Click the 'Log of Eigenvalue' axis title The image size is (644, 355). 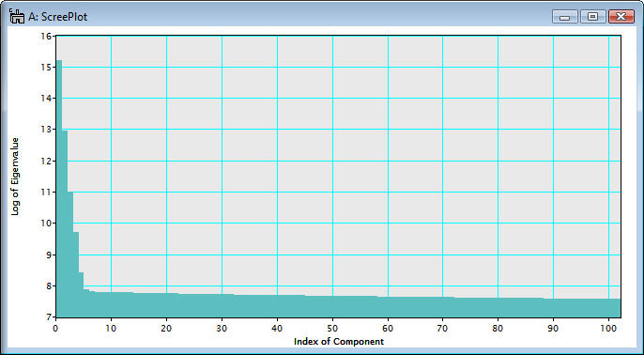point(15,177)
